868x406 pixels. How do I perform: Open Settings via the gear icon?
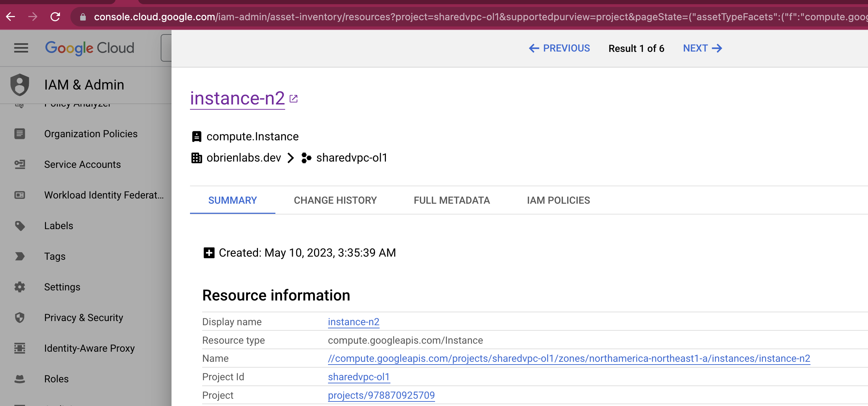click(x=20, y=287)
